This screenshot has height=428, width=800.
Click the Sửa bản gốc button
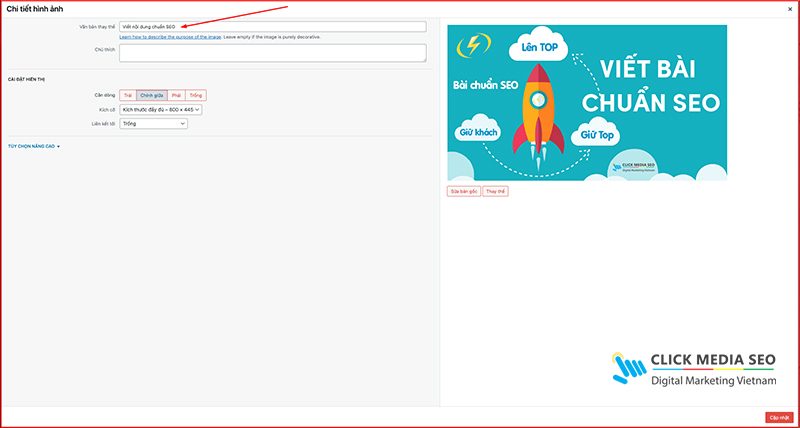point(464,191)
